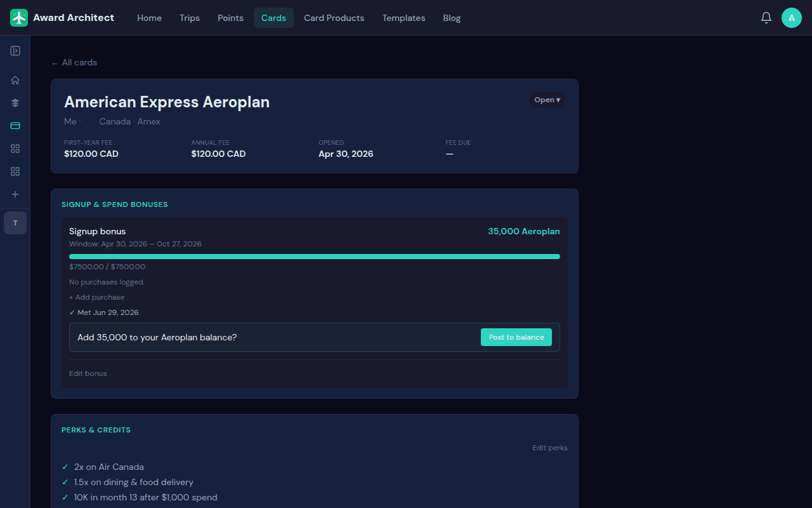
Task: Open the user avatar menu
Action: (x=791, y=18)
